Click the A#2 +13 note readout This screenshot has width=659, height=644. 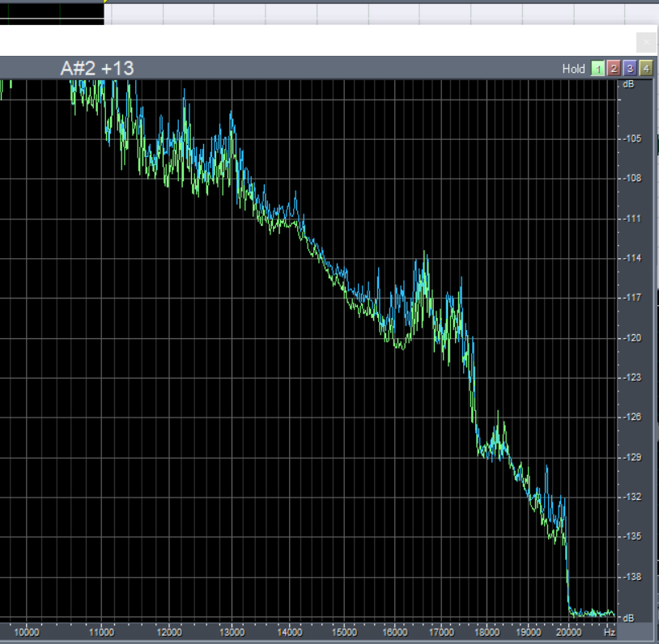(97, 69)
